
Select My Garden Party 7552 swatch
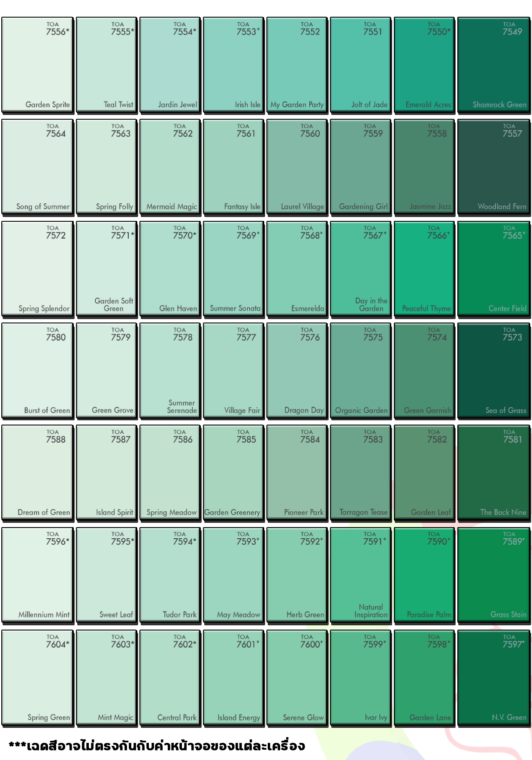click(297, 65)
